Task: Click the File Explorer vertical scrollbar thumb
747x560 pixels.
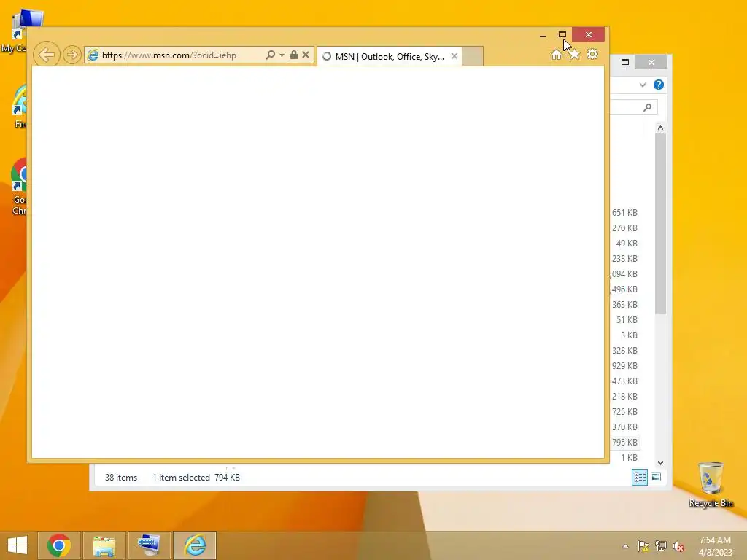Action: pos(660,223)
